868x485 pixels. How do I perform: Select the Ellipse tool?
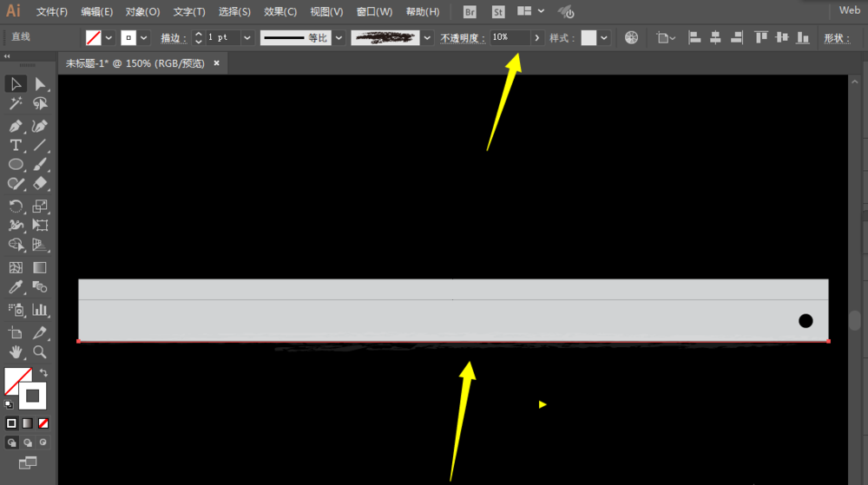pyautogui.click(x=16, y=165)
